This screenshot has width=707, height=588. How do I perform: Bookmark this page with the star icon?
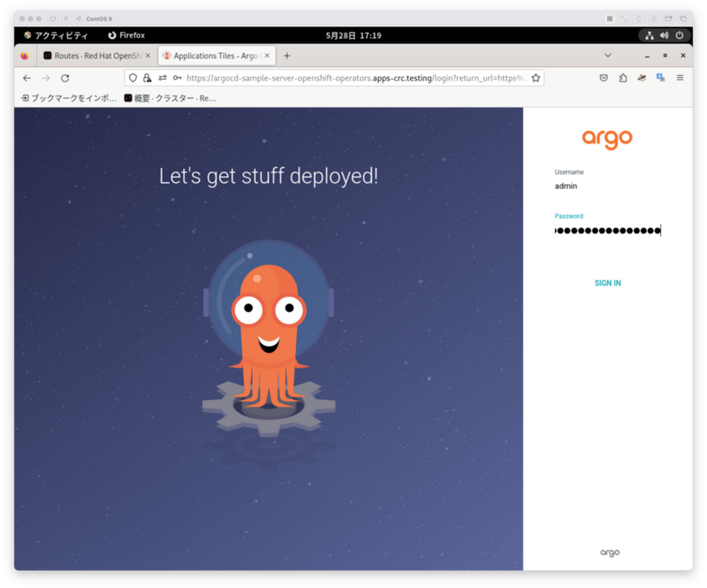536,78
